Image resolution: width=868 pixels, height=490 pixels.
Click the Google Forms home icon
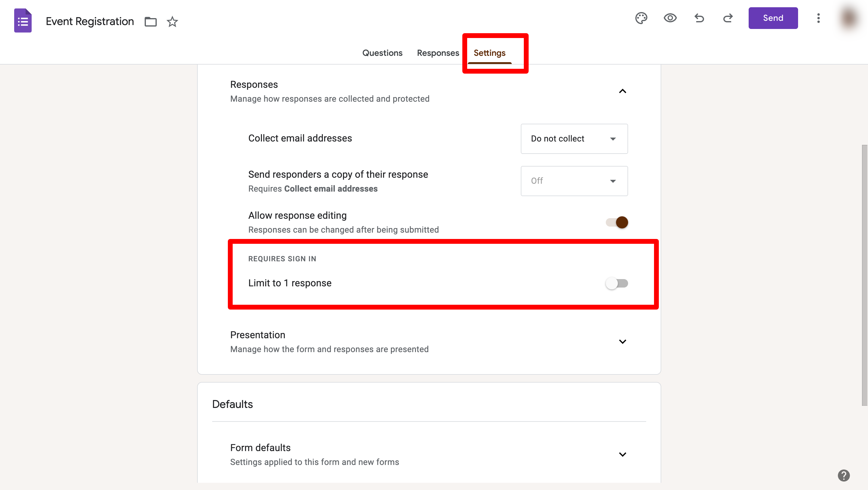(23, 21)
